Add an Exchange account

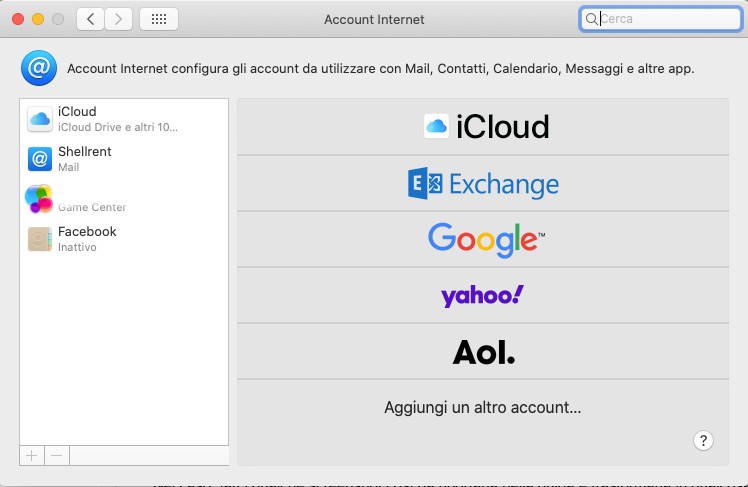[x=483, y=184]
